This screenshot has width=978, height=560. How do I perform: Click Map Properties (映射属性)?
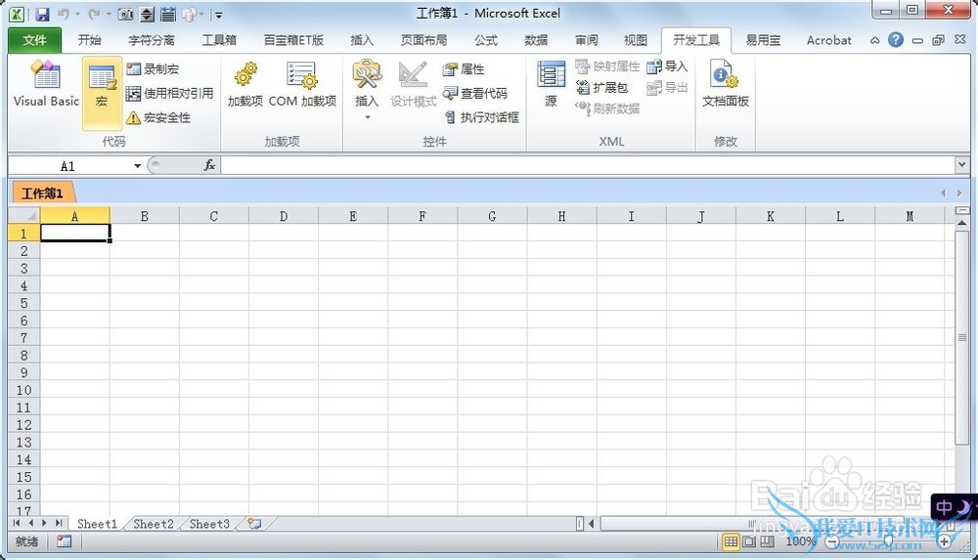(x=607, y=66)
